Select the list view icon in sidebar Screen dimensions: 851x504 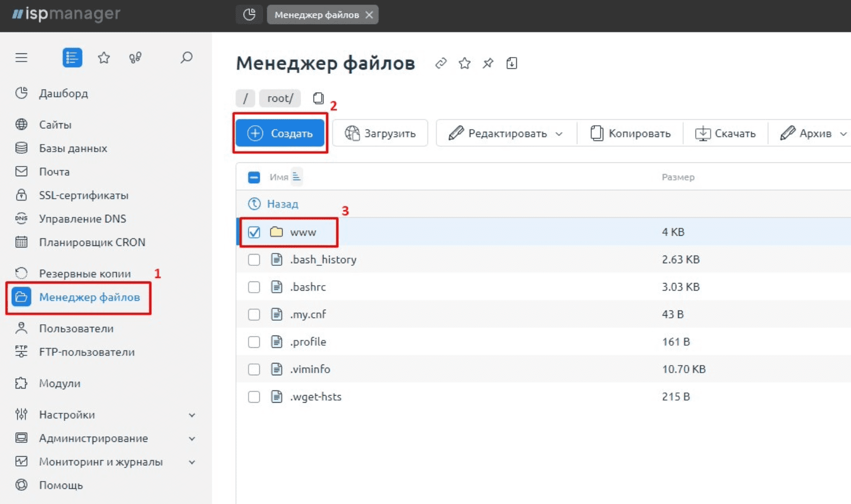pos(72,58)
